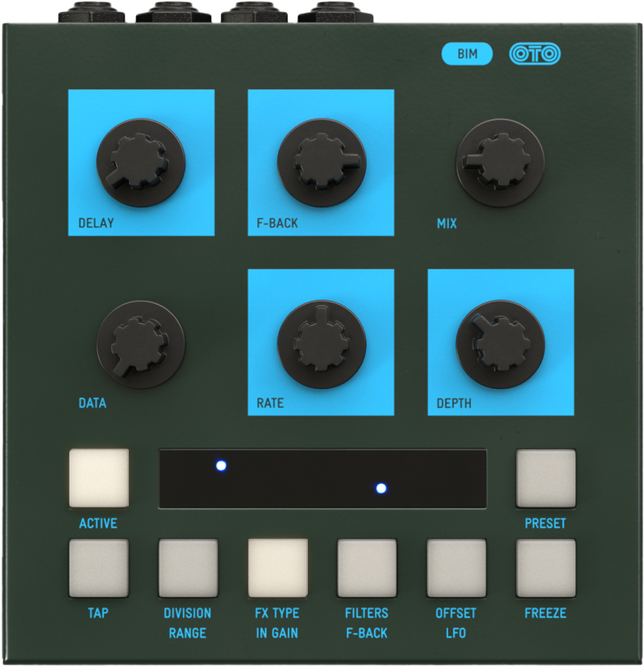Click the F-BACK label under the top knob

click(x=277, y=223)
